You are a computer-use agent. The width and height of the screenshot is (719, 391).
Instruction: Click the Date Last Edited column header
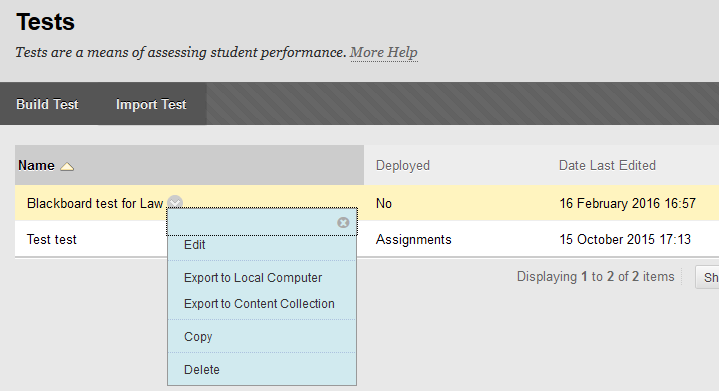(x=607, y=165)
